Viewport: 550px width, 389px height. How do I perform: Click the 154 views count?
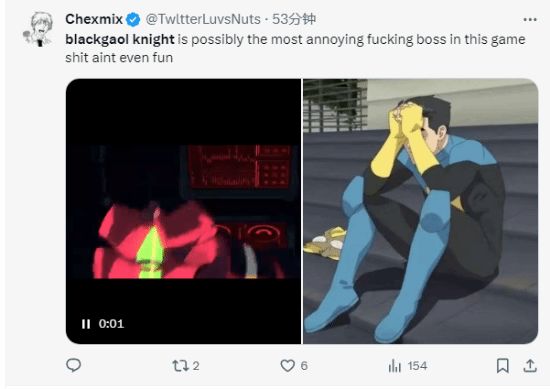[x=417, y=366]
